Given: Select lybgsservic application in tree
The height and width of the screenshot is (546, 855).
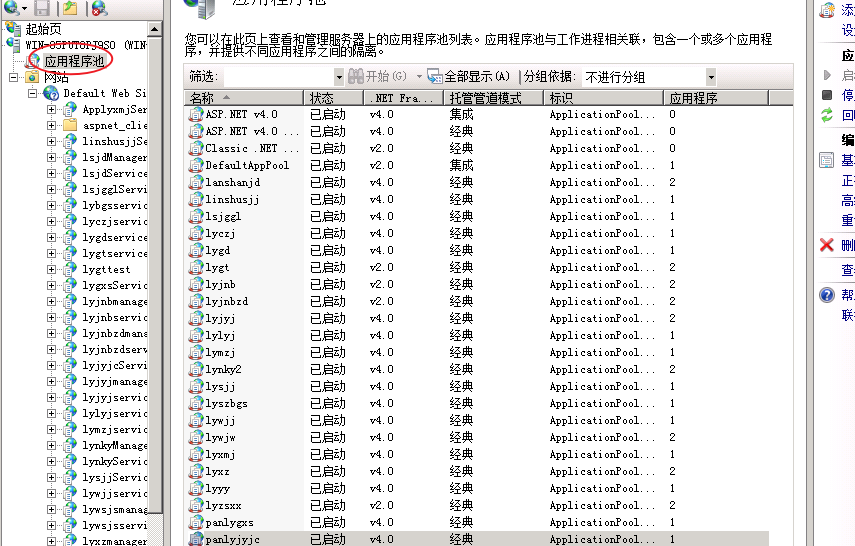Looking at the screenshot, I should point(115,206).
